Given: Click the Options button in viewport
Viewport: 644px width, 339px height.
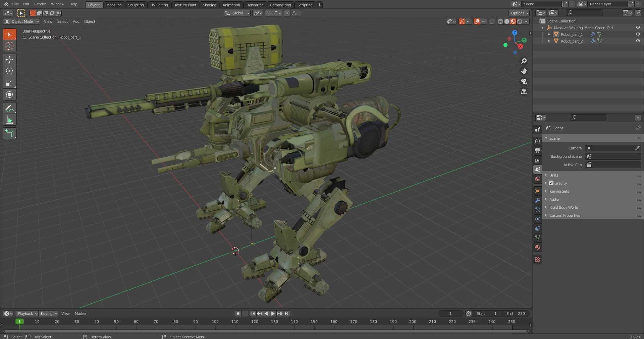Looking at the screenshot, I should pos(519,13).
